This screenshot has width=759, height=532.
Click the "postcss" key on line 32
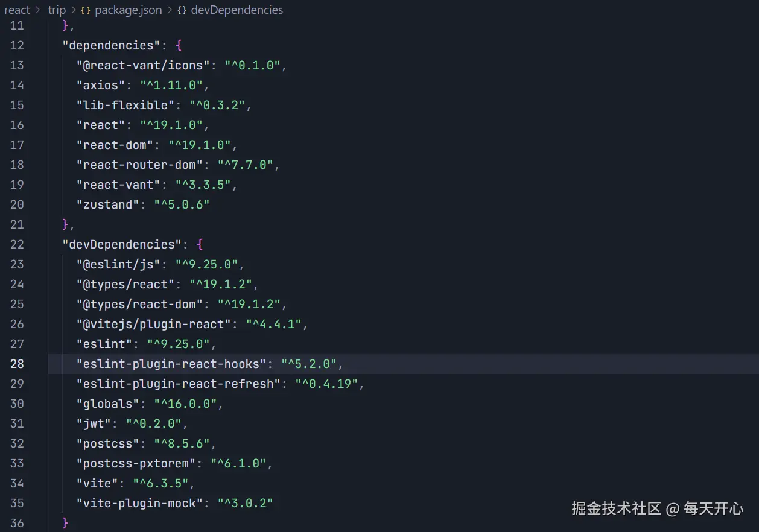click(x=108, y=443)
